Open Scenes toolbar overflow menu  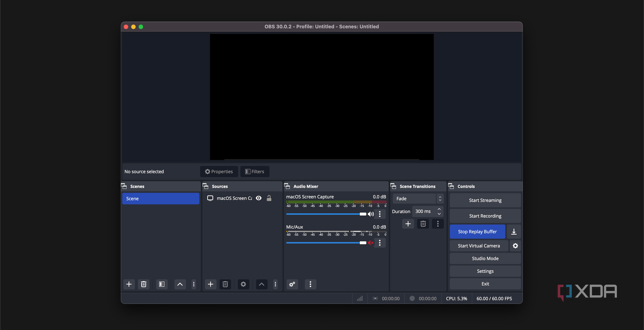tap(194, 284)
